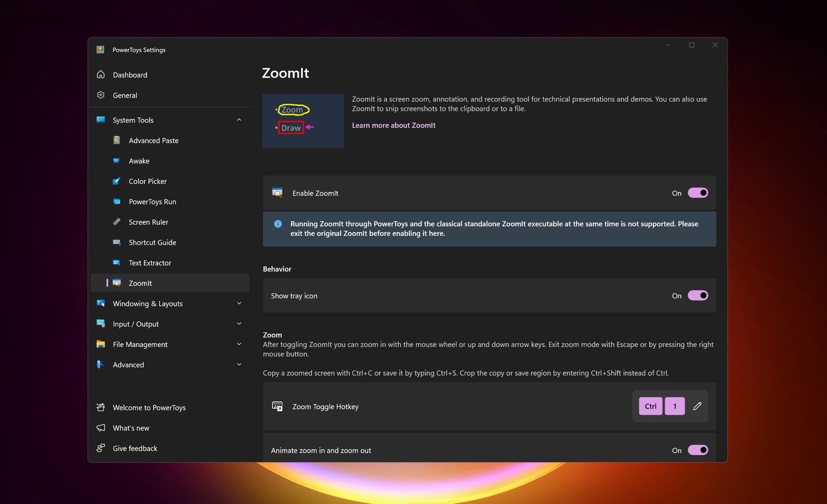Select the Color Picker dropper icon

[117, 181]
